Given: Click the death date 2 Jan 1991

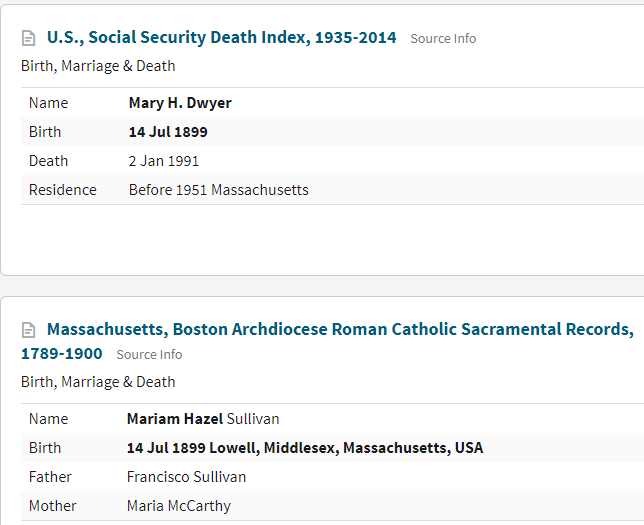Looking at the screenshot, I should 164,161.
